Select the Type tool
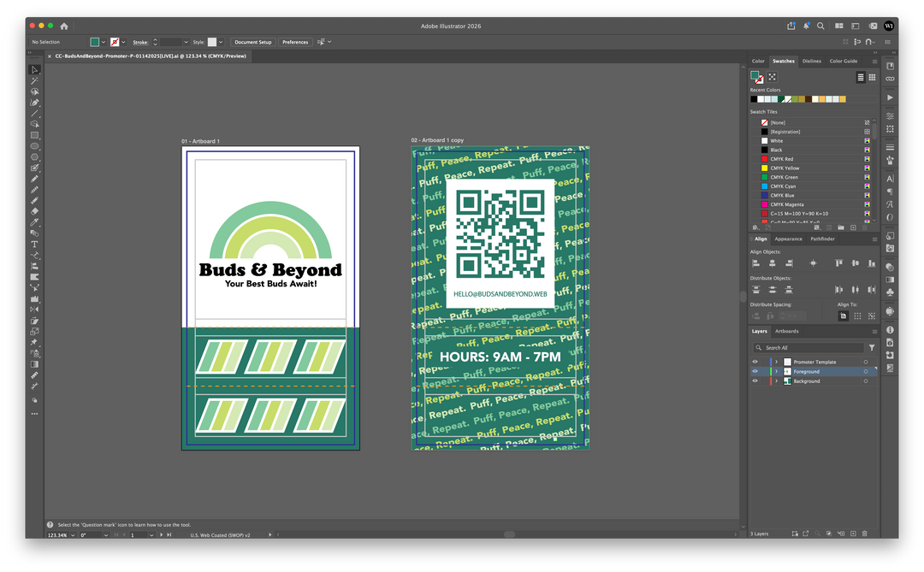924x572 pixels. pos(34,244)
